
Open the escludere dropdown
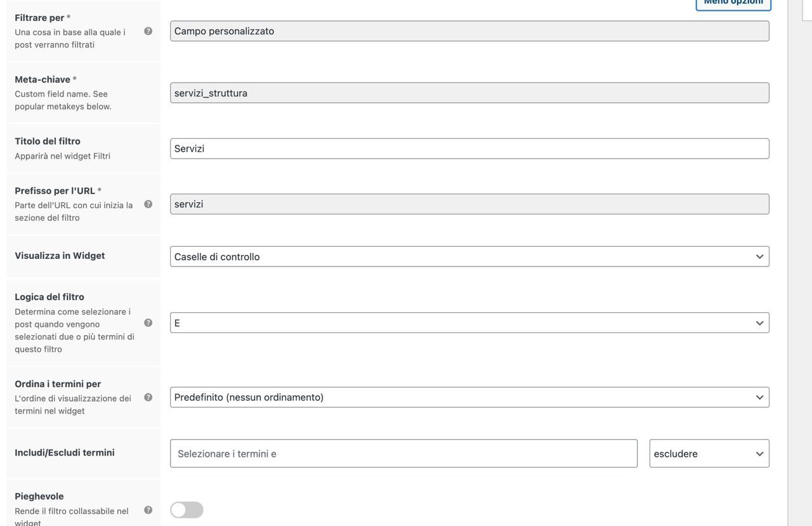pyautogui.click(x=709, y=454)
